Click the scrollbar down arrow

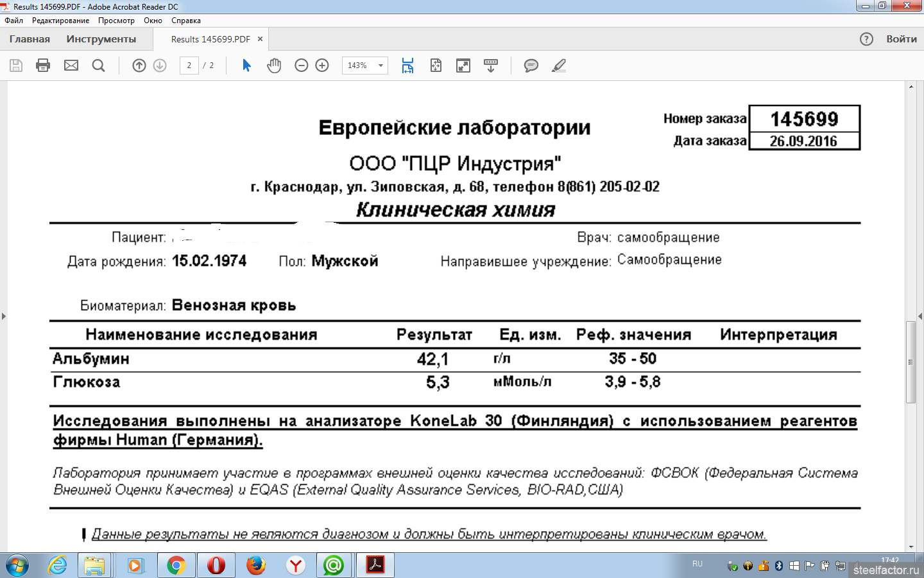[911, 546]
